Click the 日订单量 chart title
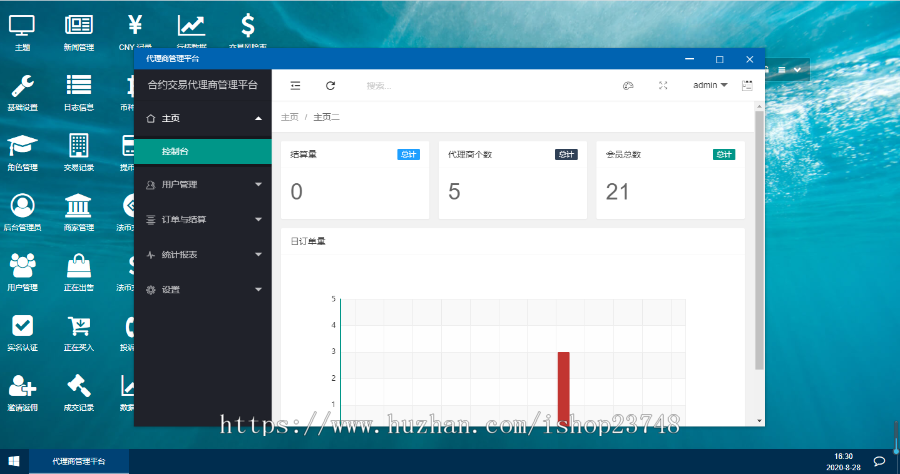This screenshot has width=900, height=474. tap(308, 241)
